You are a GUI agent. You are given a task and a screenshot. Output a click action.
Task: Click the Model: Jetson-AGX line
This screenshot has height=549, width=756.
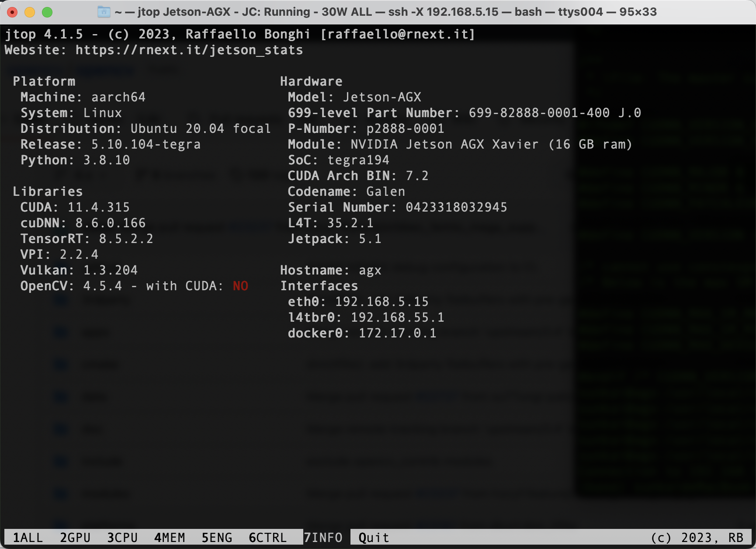[354, 97]
